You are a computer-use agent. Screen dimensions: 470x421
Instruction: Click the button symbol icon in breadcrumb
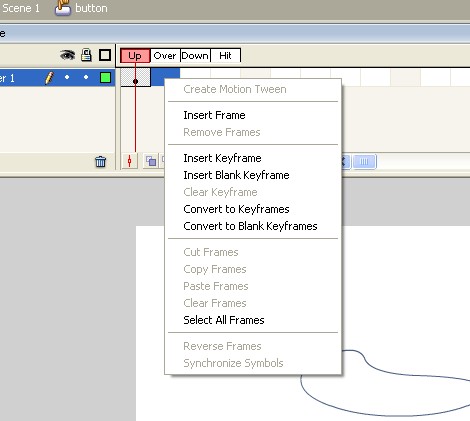coord(63,8)
